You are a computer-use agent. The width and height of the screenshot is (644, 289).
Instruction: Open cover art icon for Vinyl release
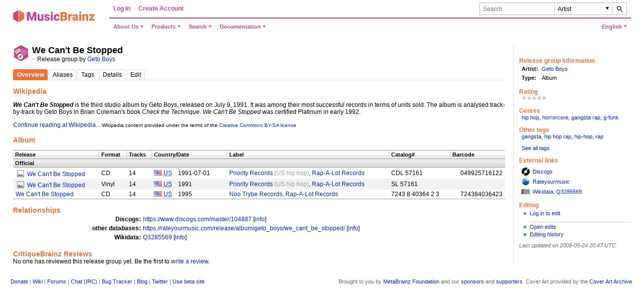pos(21,185)
